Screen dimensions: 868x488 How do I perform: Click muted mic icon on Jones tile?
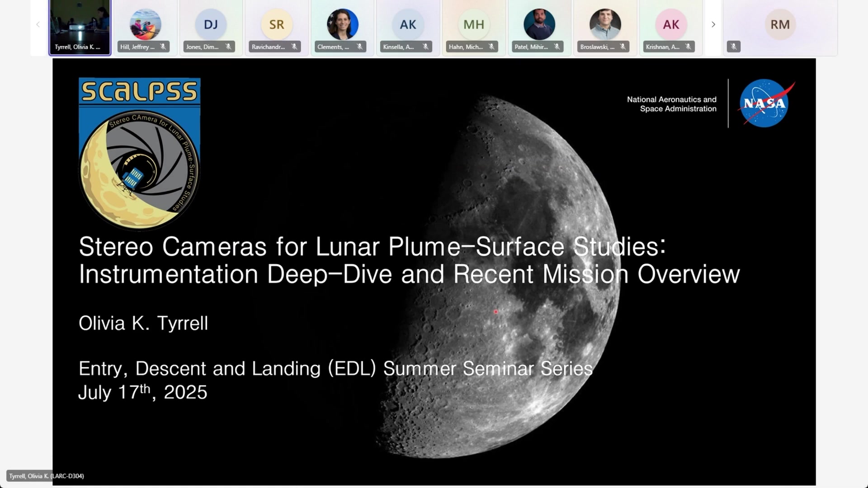(228, 47)
